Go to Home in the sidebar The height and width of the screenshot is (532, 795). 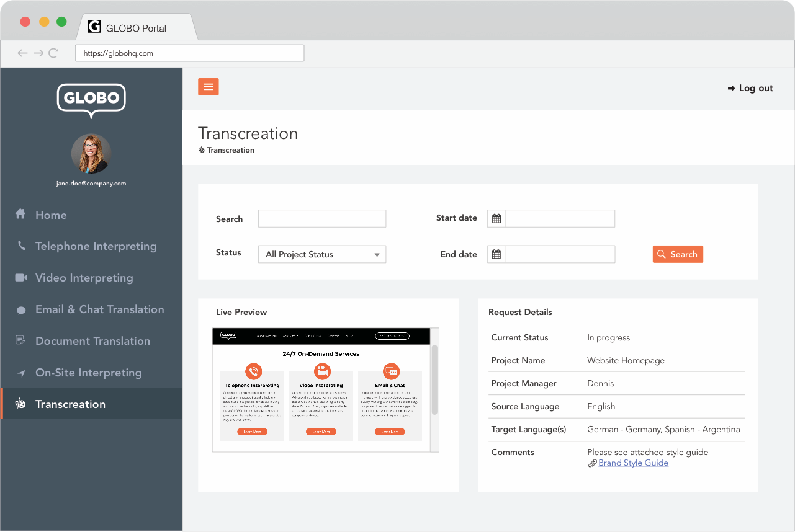pos(51,215)
